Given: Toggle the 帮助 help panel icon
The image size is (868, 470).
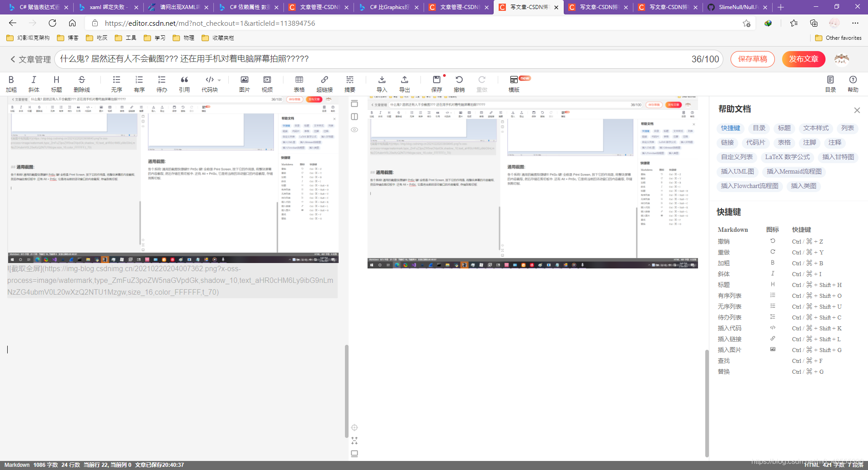Looking at the screenshot, I should (853, 84).
